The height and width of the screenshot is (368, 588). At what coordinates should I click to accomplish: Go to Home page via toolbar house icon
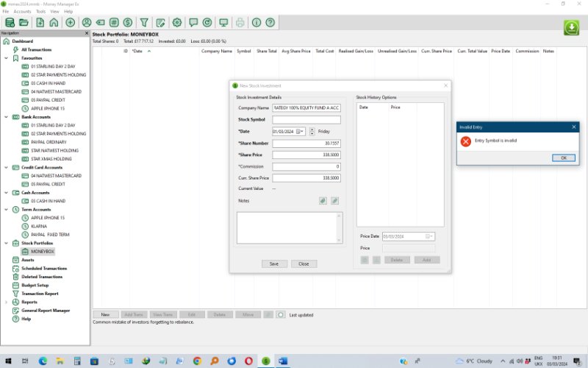pyautogui.click(x=54, y=23)
